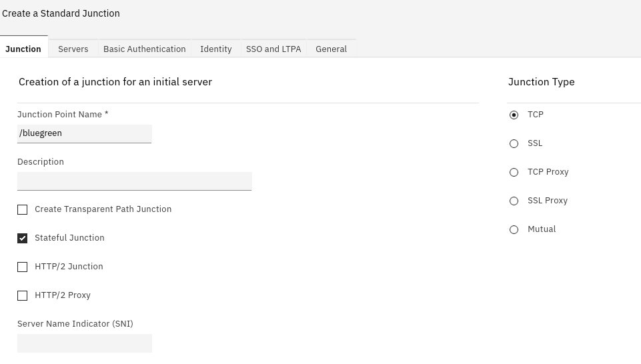Viewport: 641px width, 364px height.
Task: Open the General tab
Action: (331, 49)
